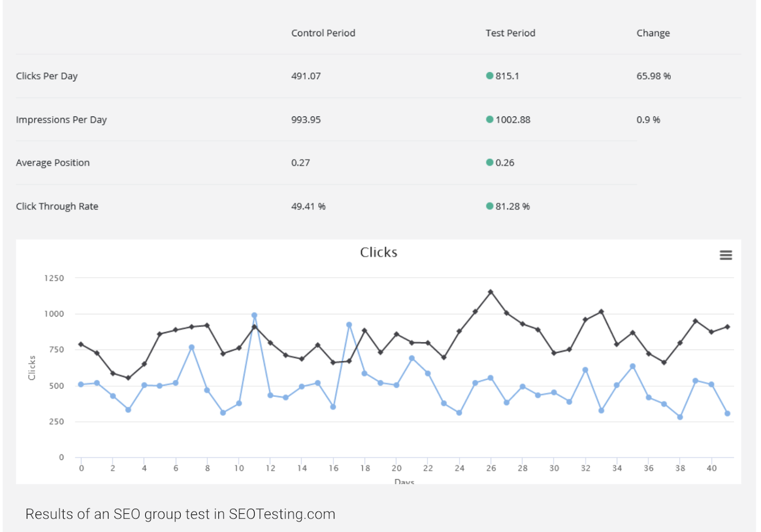The width and height of the screenshot is (761, 532).
Task: Click the 49.41 % control value
Action: (x=308, y=206)
